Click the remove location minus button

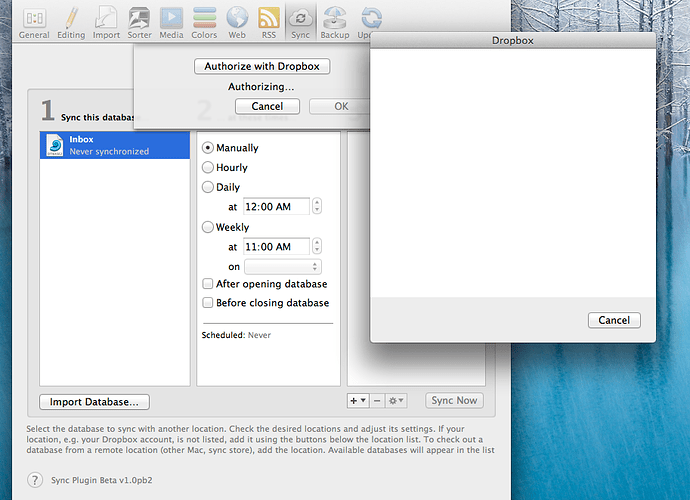coord(377,401)
